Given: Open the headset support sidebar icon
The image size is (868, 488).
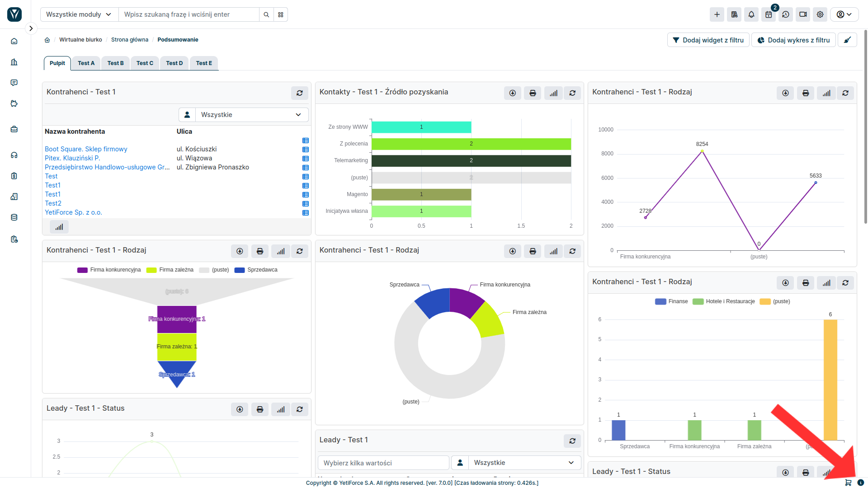Looking at the screenshot, I should tap(14, 155).
